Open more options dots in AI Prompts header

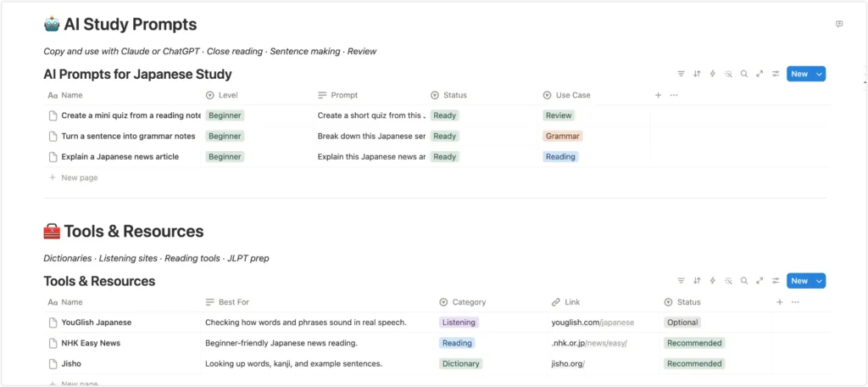pyautogui.click(x=674, y=95)
